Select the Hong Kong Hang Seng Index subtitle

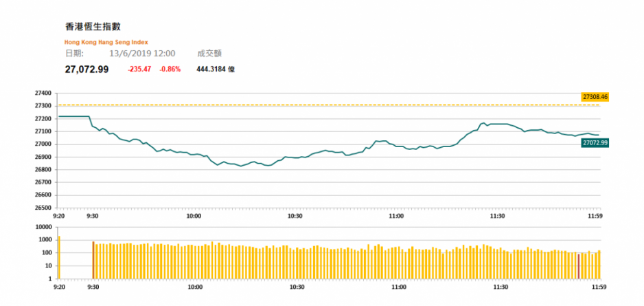point(106,42)
